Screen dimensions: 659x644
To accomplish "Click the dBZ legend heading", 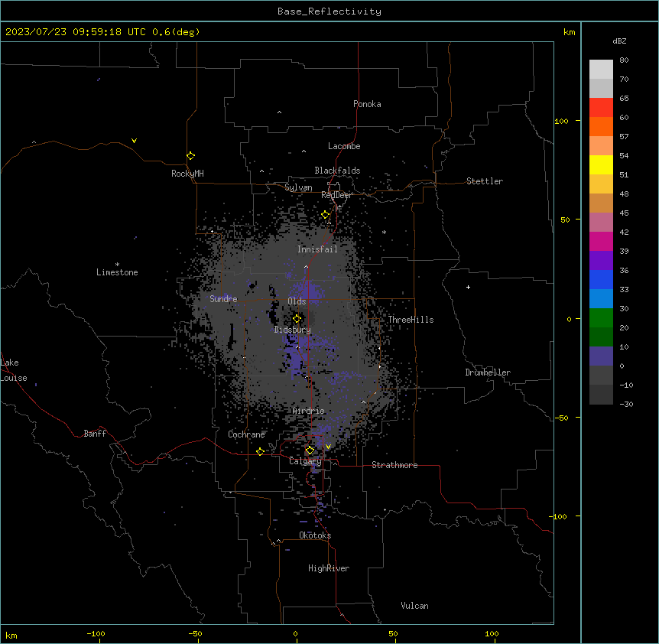I will click(x=619, y=41).
